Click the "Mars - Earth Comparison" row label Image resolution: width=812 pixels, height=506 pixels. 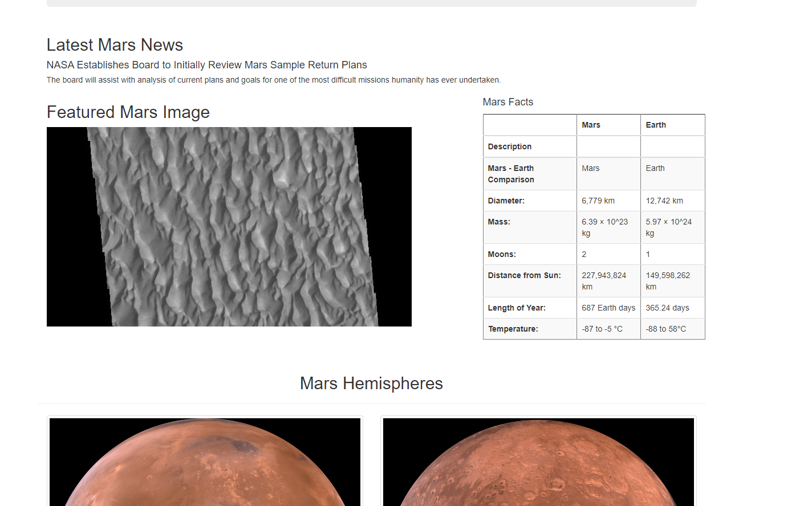click(511, 174)
